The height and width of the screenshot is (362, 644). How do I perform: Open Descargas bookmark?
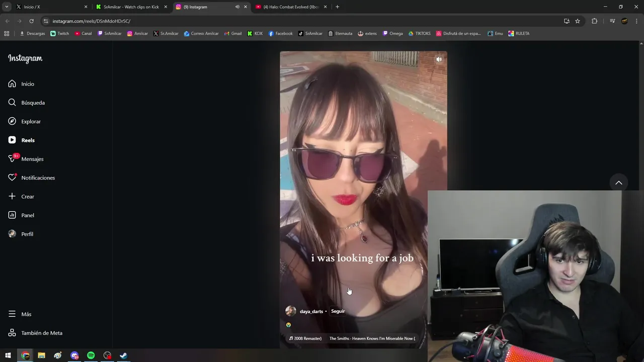32,34
